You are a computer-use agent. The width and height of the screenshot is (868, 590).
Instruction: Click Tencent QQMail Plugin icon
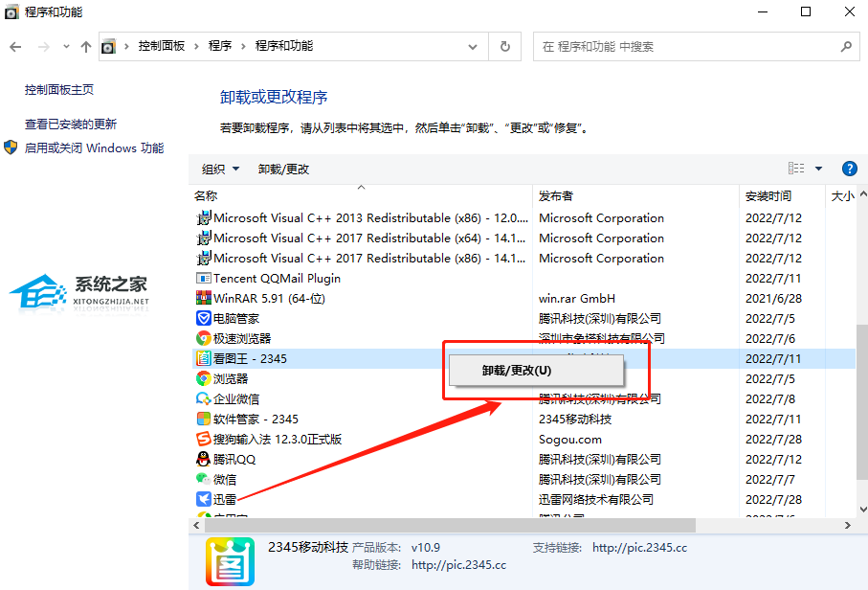click(204, 278)
